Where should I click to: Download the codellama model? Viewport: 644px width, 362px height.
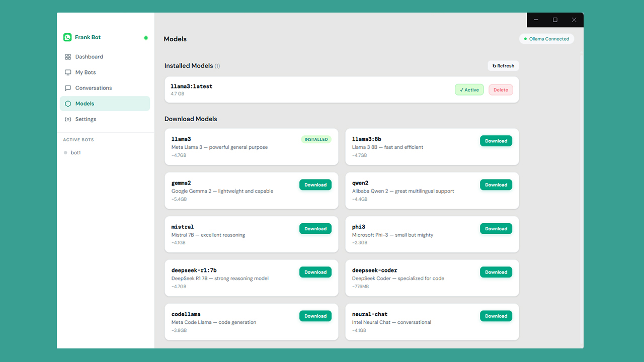315,316
